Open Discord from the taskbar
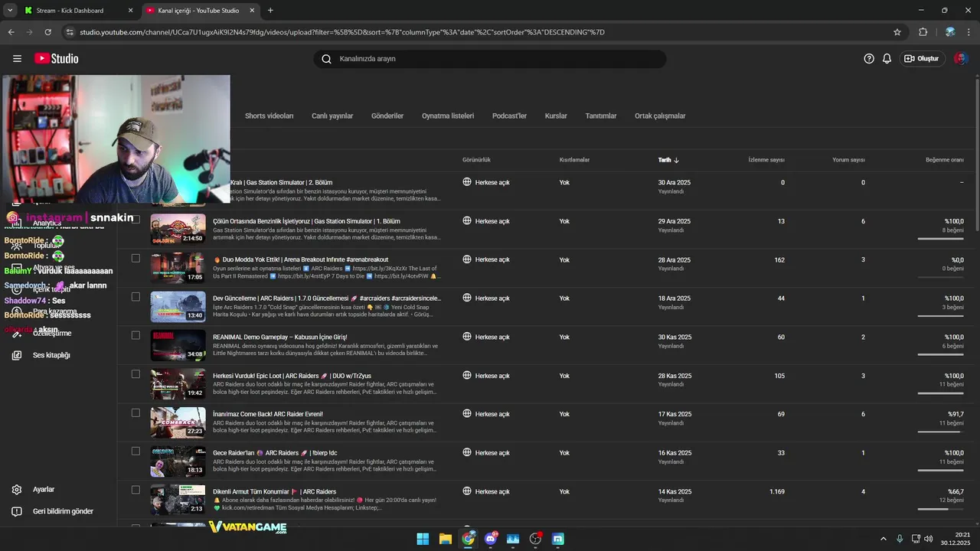Screen dimensions: 980x551 [x=491, y=539]
